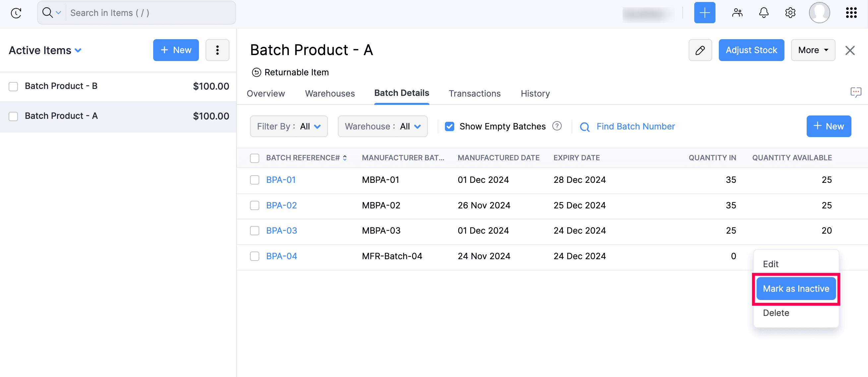Open the settings gear icon
The image size is (868, 377).
pos(790,13)
